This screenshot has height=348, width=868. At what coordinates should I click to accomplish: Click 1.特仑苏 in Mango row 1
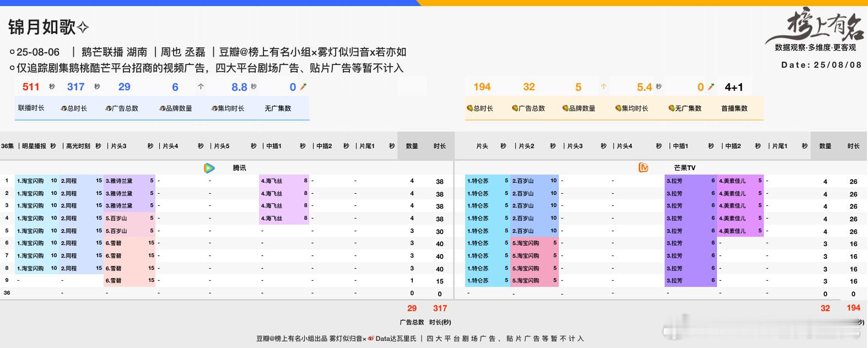click(478, 181)
